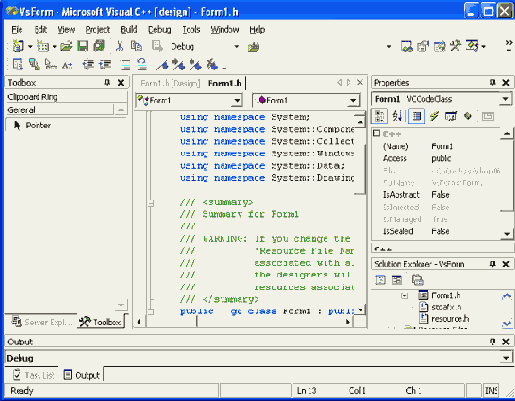Collapse the Form1.h tree node
This screenshot has width=515, height=401.
404,296
